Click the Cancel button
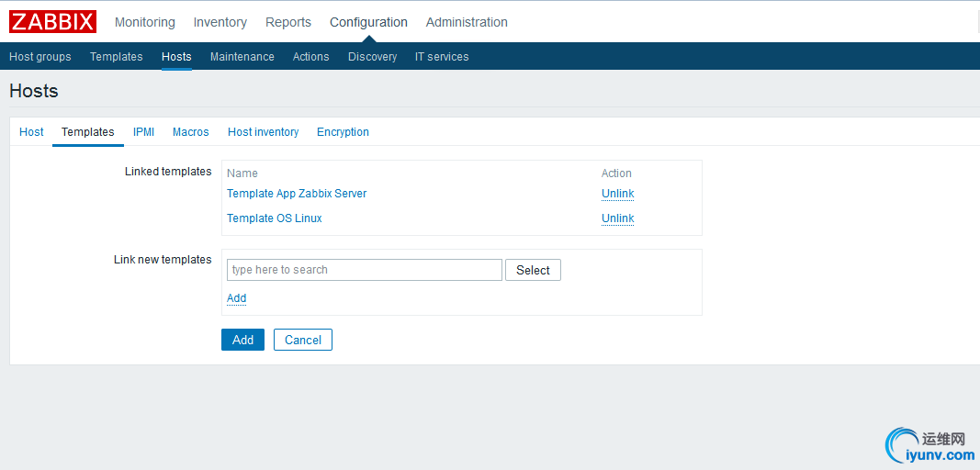Image resolution: width=980 pixels, height=470 pixels. [303, 340]
